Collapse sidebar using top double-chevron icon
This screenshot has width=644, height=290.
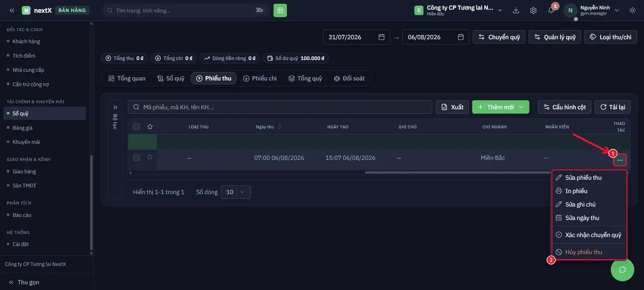12,10
